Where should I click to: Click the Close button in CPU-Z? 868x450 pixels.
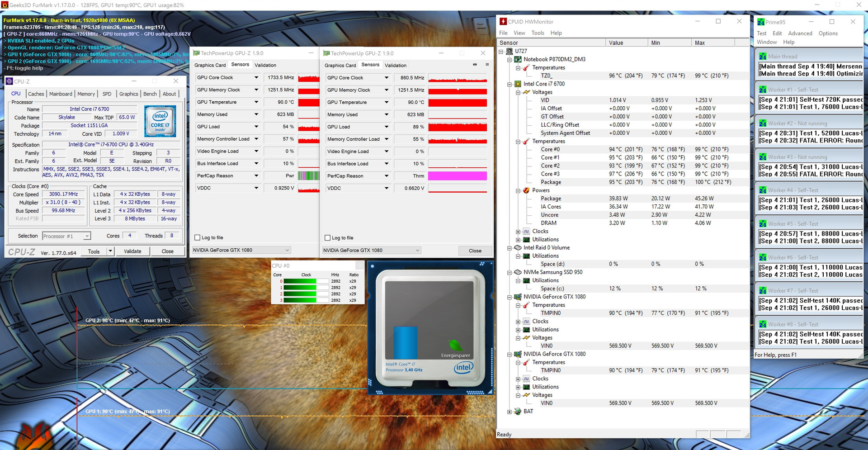click(168, 251)
